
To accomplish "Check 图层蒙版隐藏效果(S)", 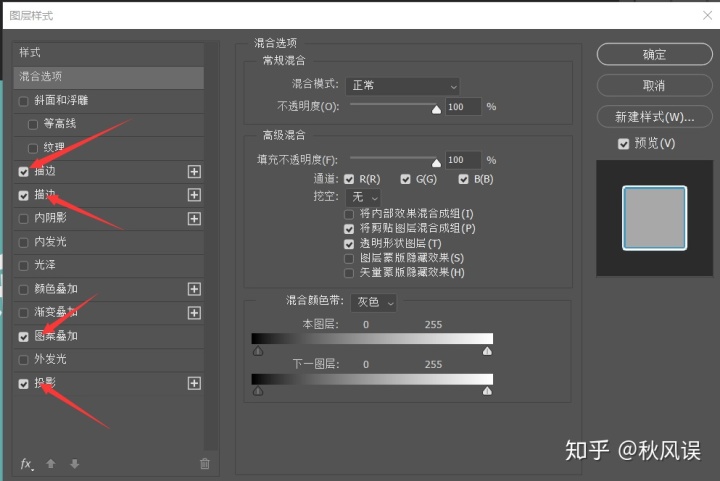I will point(349,258).
